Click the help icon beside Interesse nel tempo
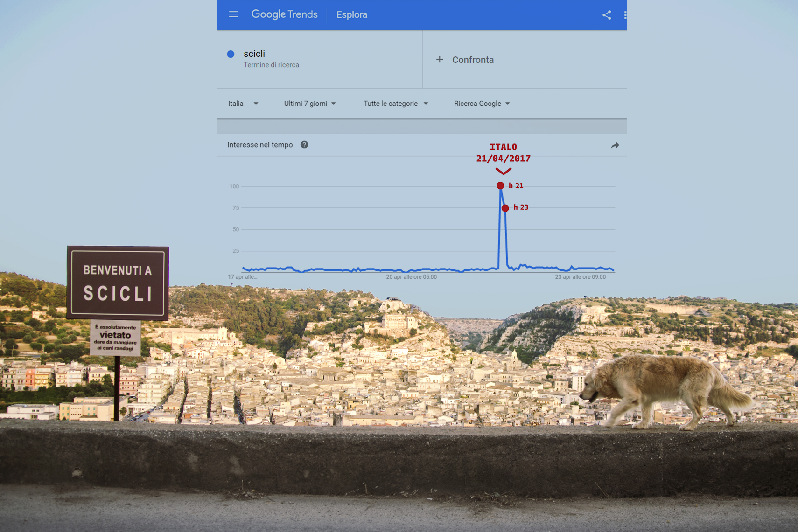The image size is (798, 532). point(304,145)
